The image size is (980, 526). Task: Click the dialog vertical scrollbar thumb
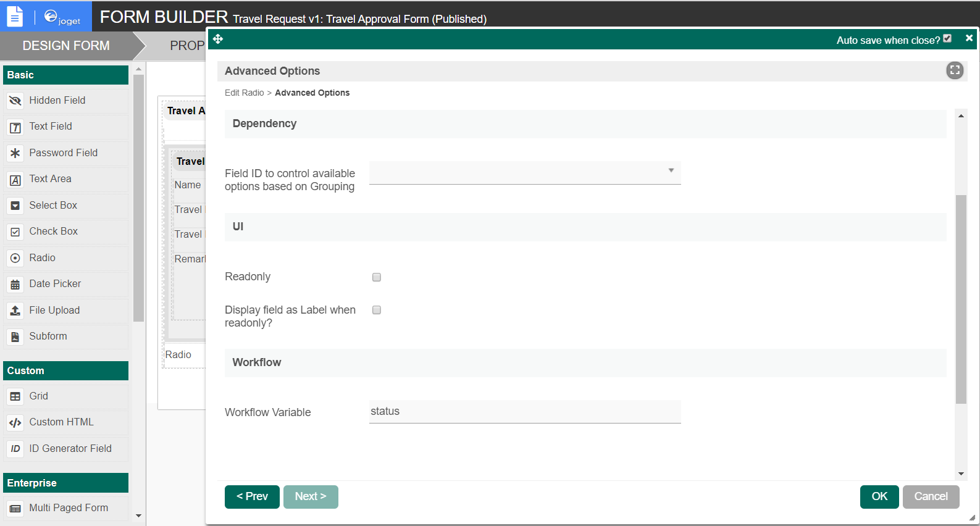point(961,299)
